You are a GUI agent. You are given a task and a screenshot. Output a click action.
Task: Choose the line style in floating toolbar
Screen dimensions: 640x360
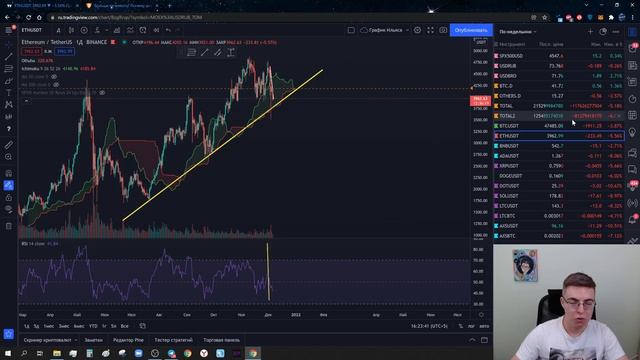[192, 52]
